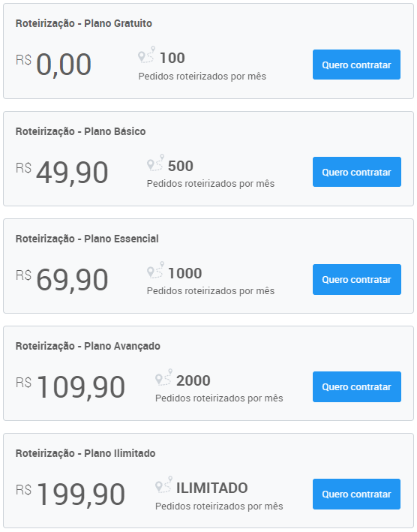Screen dimensions: 417x532
Task: Select the Roteirização - Plano Ilimitado title
Action: coord(85,453)
